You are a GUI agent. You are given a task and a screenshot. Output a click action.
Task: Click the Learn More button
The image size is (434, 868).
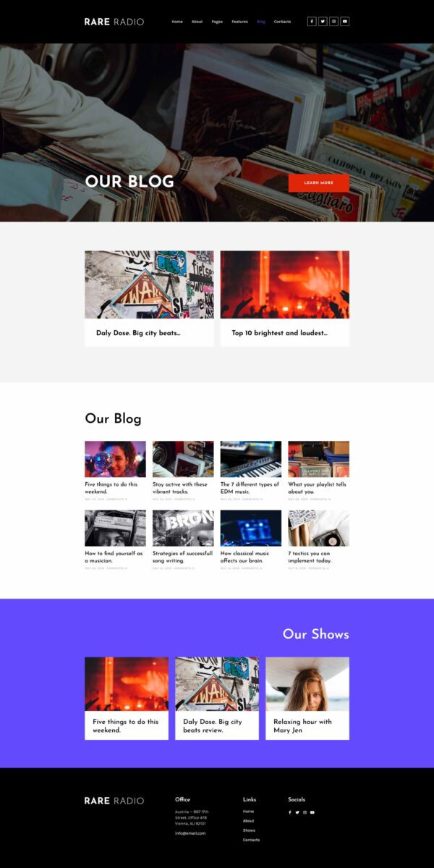(x=318, y=182)
